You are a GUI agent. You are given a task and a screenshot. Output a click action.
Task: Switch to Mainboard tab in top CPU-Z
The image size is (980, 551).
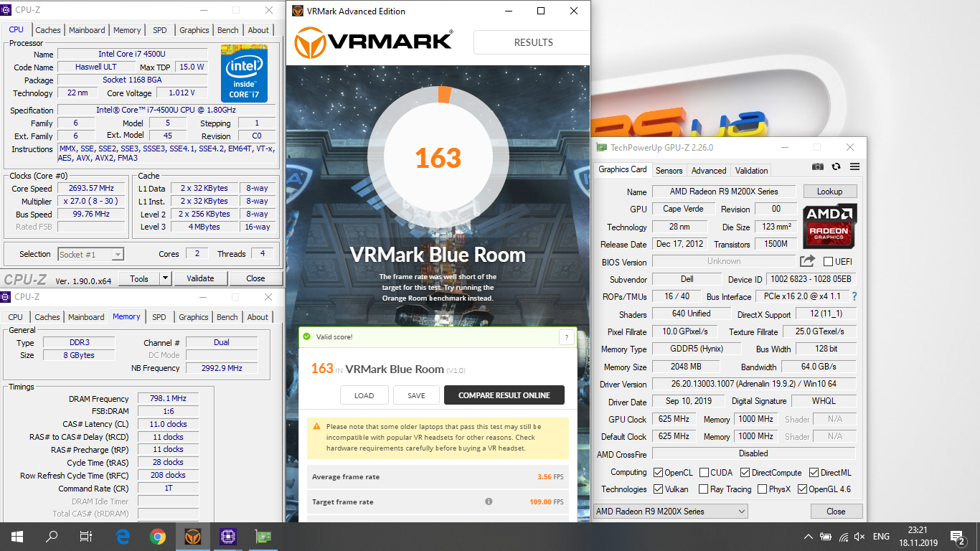pos(87,30)
